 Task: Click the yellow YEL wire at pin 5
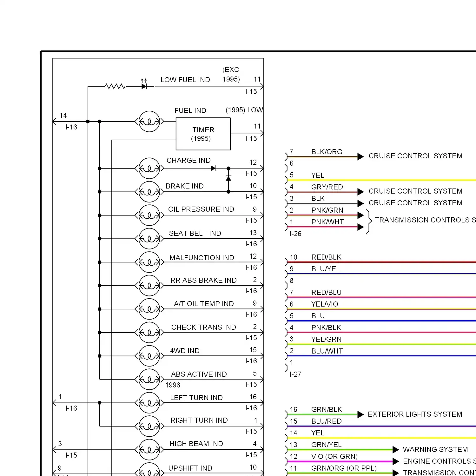381,180
